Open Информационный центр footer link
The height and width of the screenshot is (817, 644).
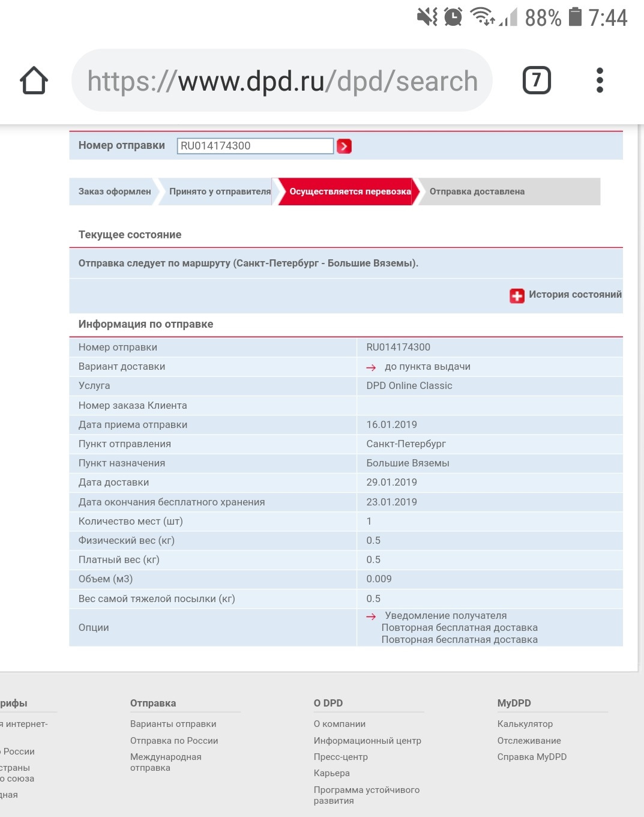click(x=367, y=741)
